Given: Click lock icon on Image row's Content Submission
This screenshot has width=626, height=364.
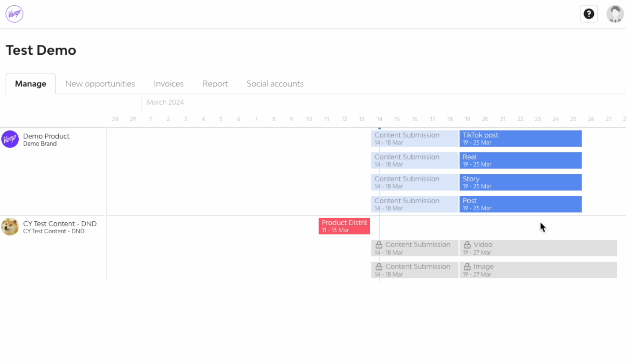Looking at the screenshot, I should point(379,267).
